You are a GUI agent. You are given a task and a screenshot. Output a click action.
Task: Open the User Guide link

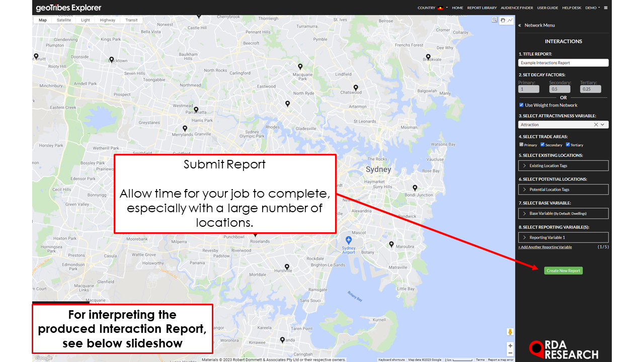click(x=547, y=8)
